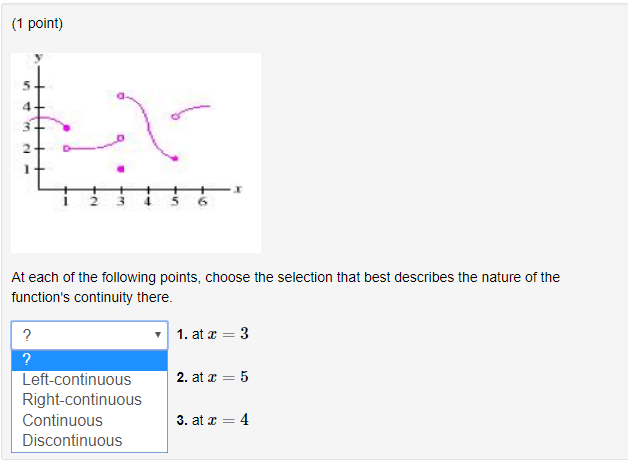Screen dimensions: 628x463
Task: Choose the Right-continuous option
Action: 82,400
